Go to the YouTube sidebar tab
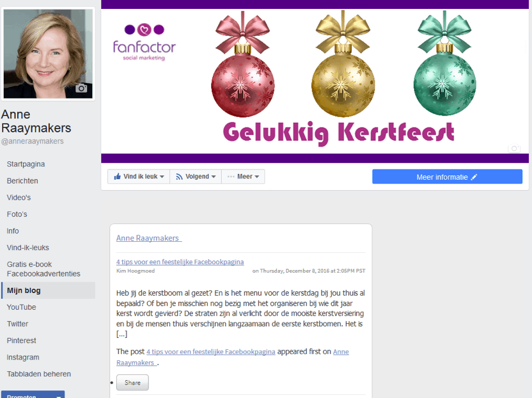Viewport: 532px width, 398px height. 21,307
